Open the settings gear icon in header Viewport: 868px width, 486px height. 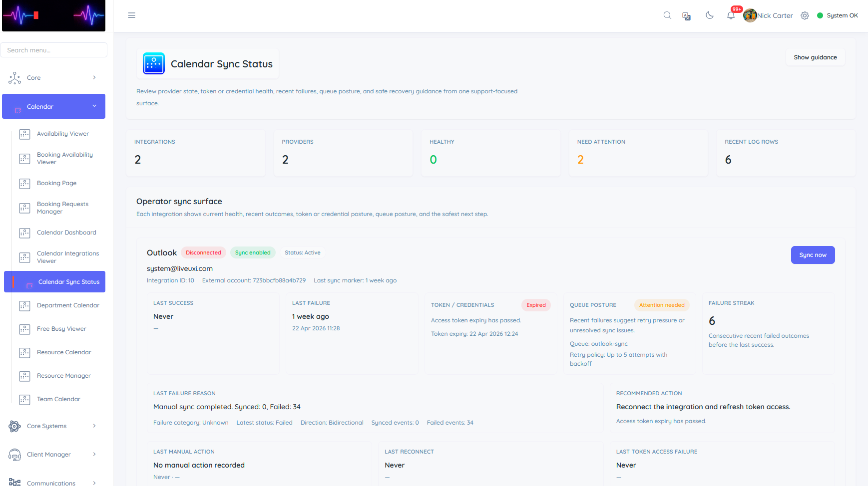(x=805, y=15)
